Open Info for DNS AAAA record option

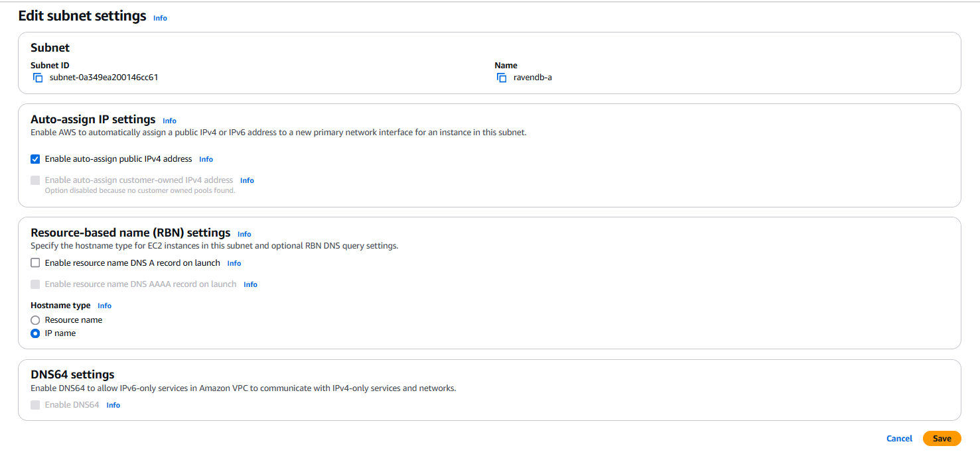coord(250,285)
